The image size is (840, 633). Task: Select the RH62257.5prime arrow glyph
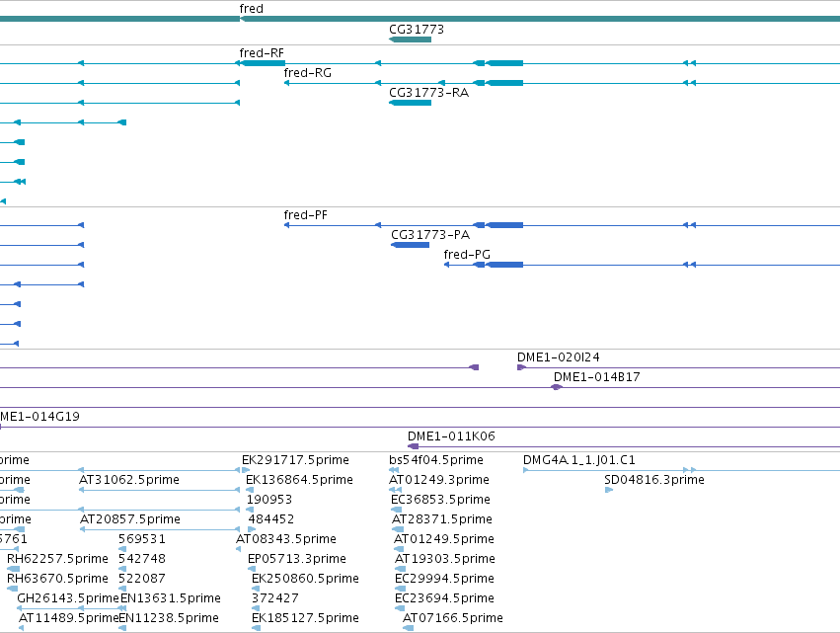14,569
